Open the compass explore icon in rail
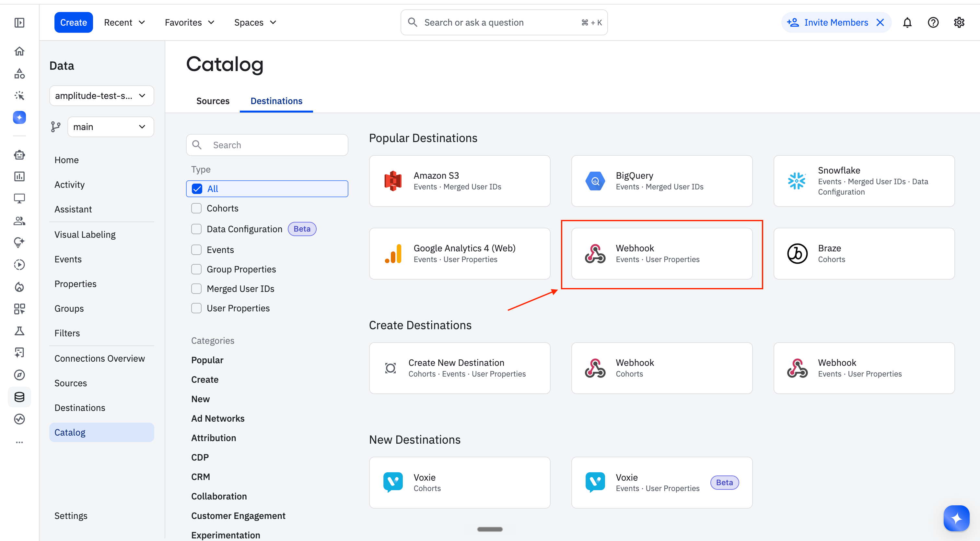This screenshot has width=980, height=541. point(19,375)
